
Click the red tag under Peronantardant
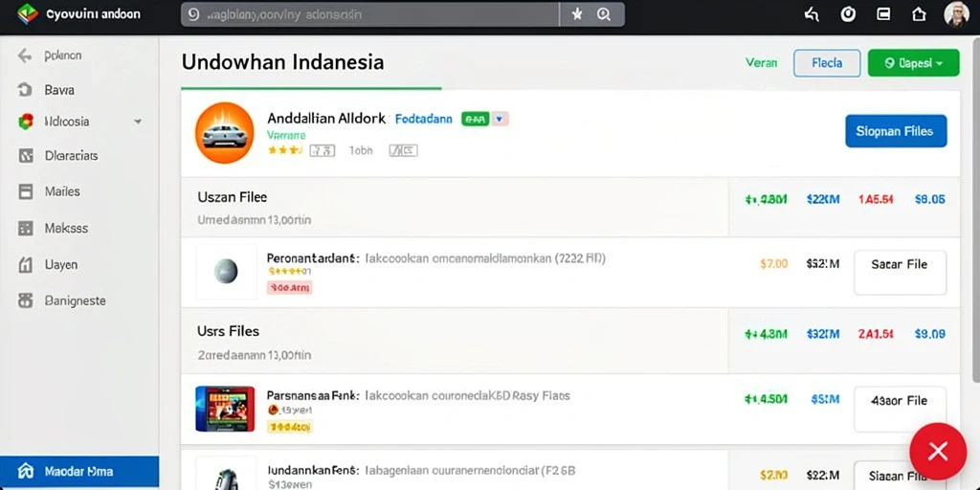click(289, 288)
